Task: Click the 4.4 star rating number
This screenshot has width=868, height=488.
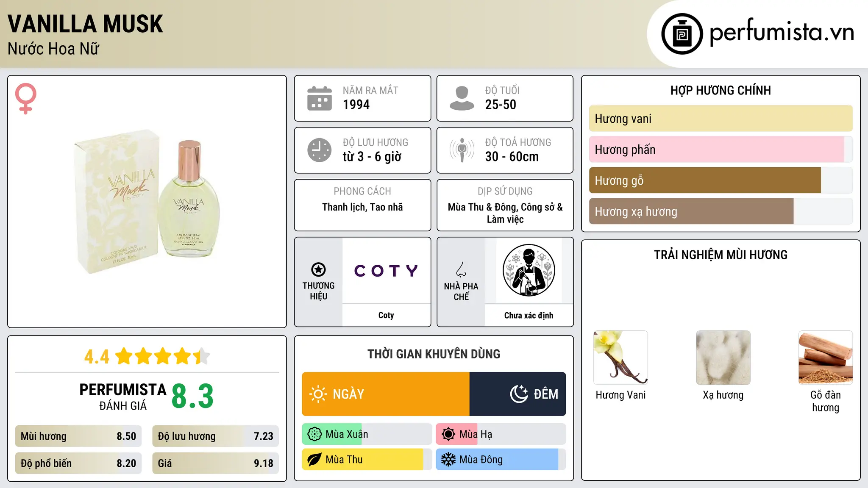Action: pos(97,357)
